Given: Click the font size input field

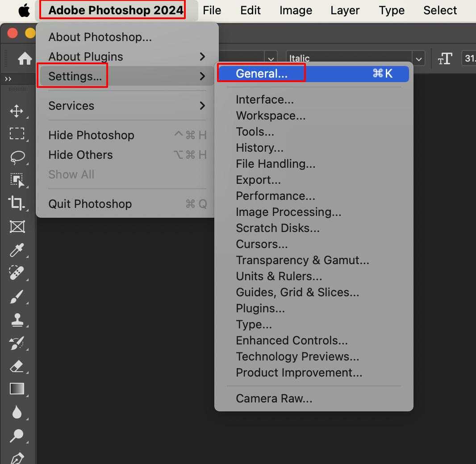Looking at the screenshot, I should [469, 58].
